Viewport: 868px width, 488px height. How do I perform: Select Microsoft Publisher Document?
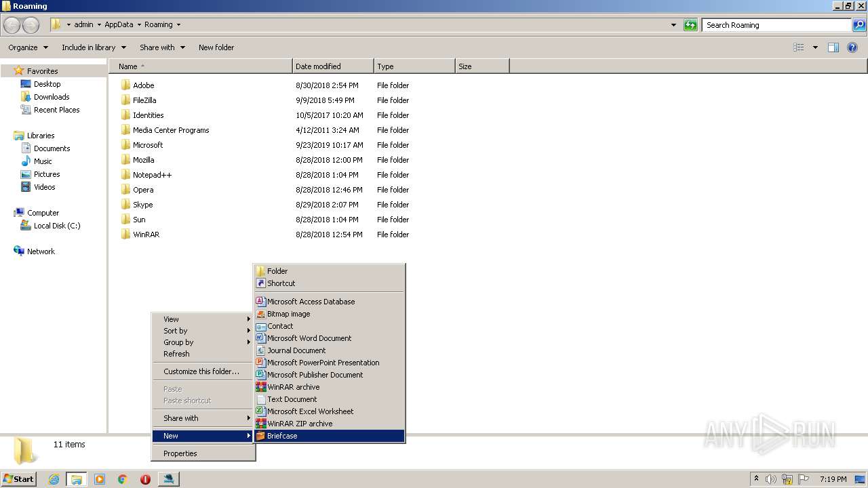pos(330,375)
